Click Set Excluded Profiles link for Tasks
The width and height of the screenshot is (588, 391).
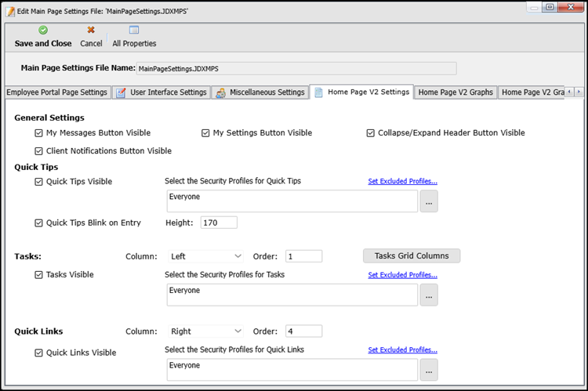point(402,275)
